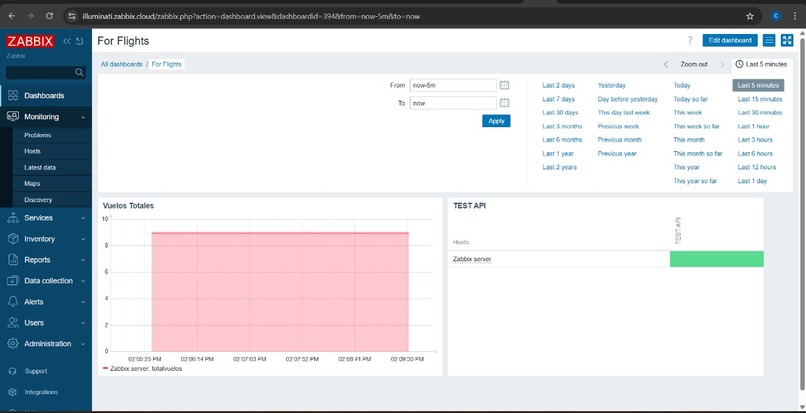Select the Last 2 days range
Screen dimensions: 806x413
[x=558, y=85]
